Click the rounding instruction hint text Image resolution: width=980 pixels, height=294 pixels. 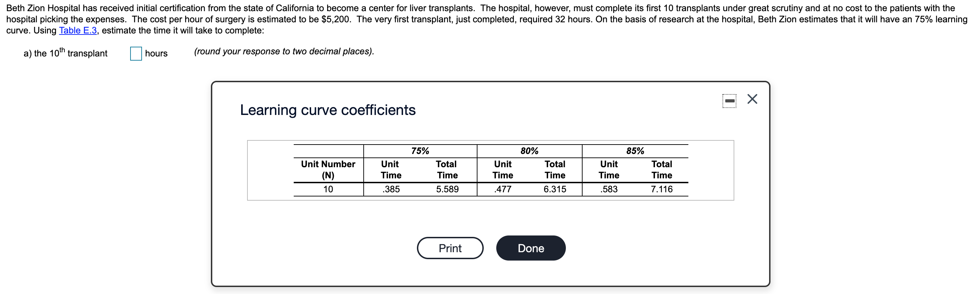284,52
